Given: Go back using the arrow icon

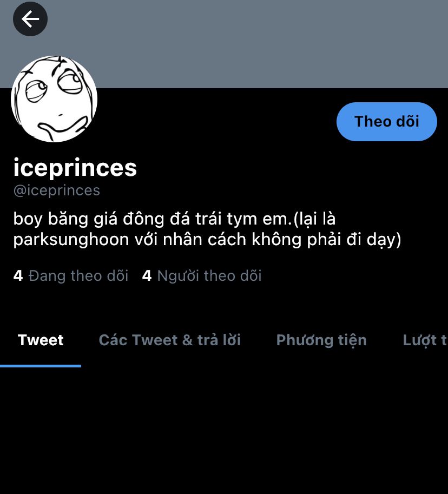Looking at the screenshot, I should pos(30,19).
